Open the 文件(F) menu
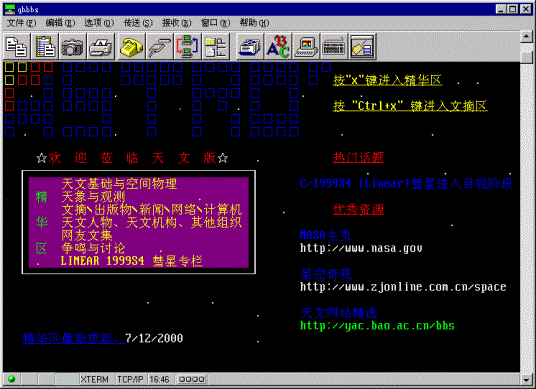 (x=21, y=23)
